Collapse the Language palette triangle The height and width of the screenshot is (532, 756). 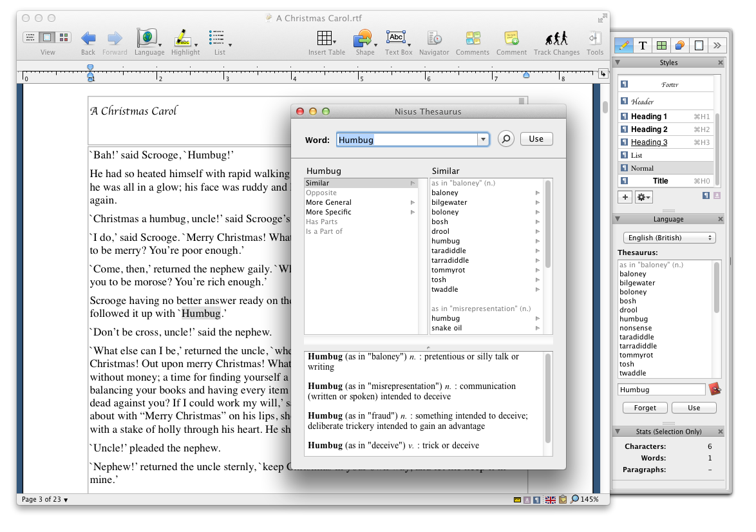[x=618, y=218]
